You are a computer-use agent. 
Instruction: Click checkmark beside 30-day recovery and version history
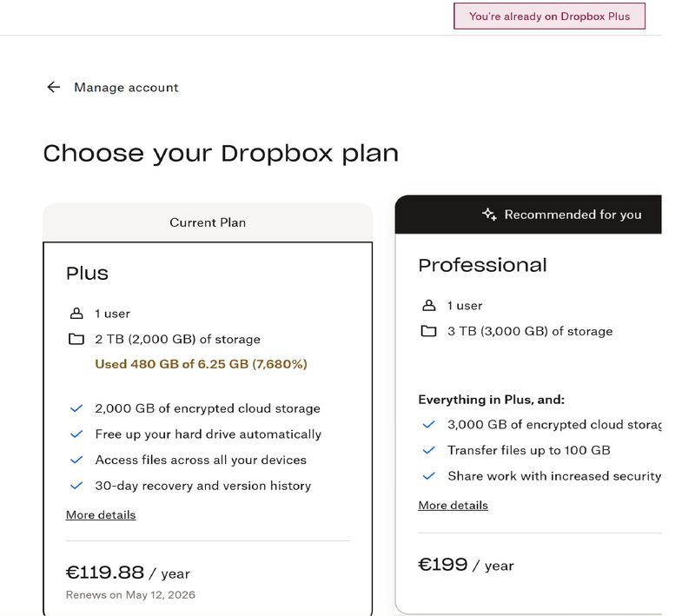tap(76, 486)
